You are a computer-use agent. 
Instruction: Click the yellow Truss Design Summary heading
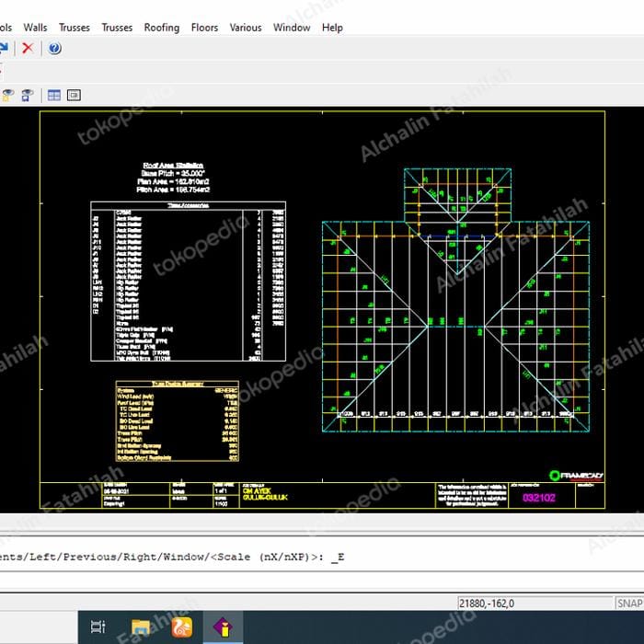point(178,384)
